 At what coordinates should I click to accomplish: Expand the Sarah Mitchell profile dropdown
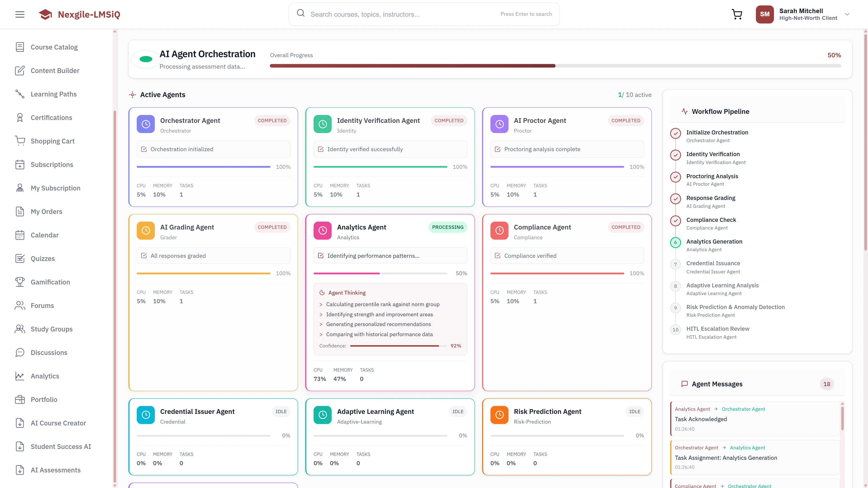tap(847, 14)
